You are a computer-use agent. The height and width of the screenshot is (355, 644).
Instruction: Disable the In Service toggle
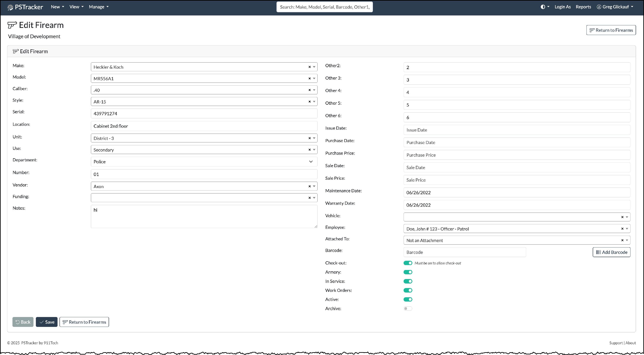(408, 281)
